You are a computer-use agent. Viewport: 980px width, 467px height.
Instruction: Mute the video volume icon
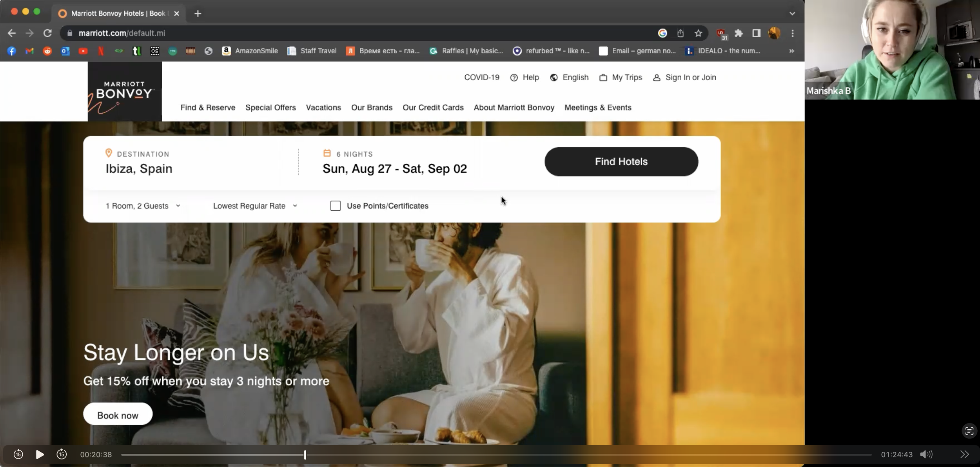926,454
